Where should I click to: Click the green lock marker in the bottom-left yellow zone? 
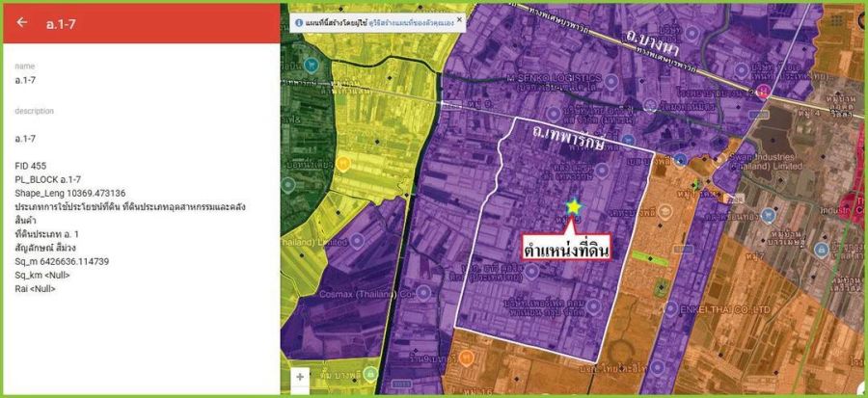tap(371, 374)
